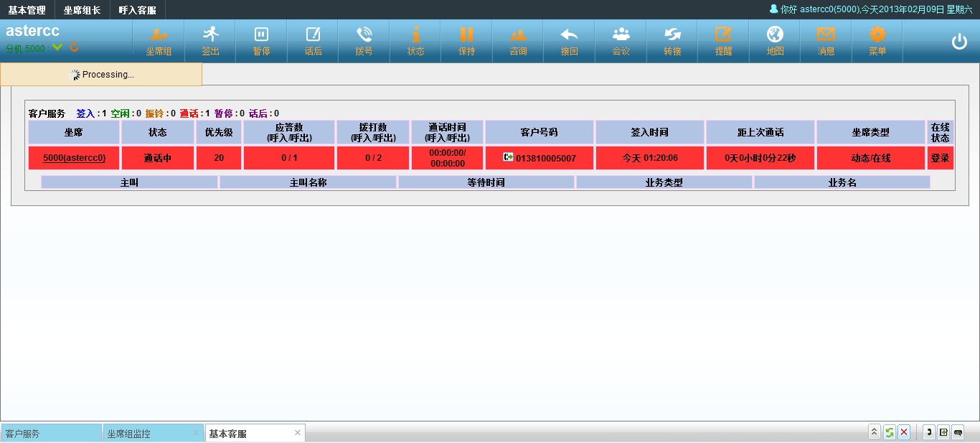980x443 pixels.
Task: Expand the bottom bar double-chevron arrow
Action: (874, 432)
